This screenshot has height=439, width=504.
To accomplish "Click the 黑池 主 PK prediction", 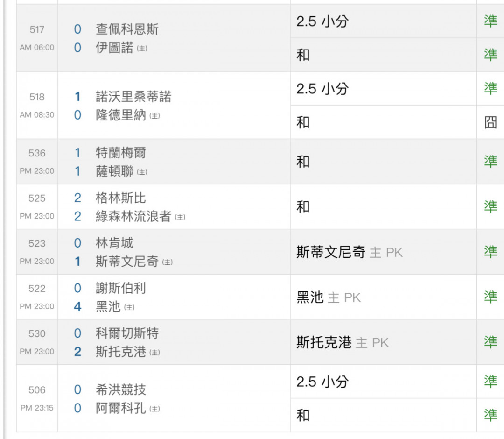I will [329, 297].
